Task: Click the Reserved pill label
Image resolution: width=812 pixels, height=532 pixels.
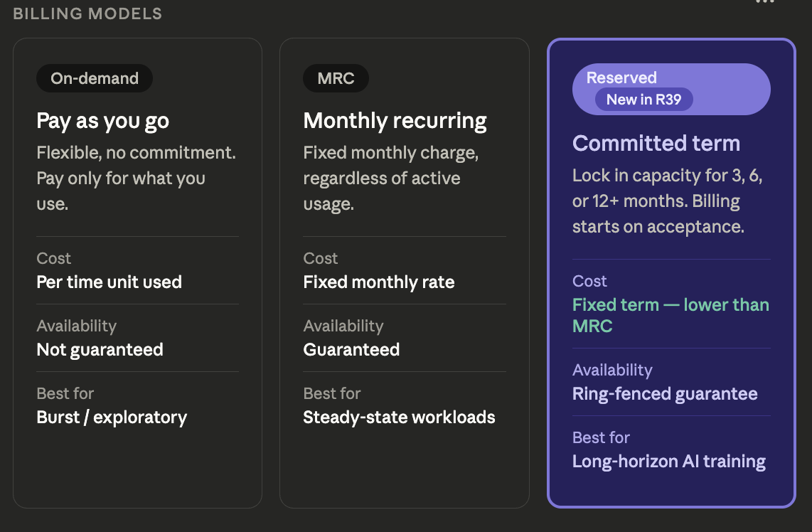Action: pos(621,78)
